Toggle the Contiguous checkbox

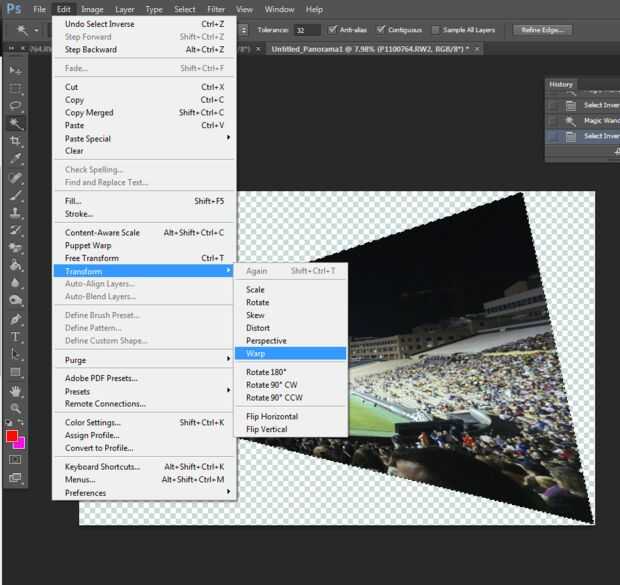pos(381,29)
